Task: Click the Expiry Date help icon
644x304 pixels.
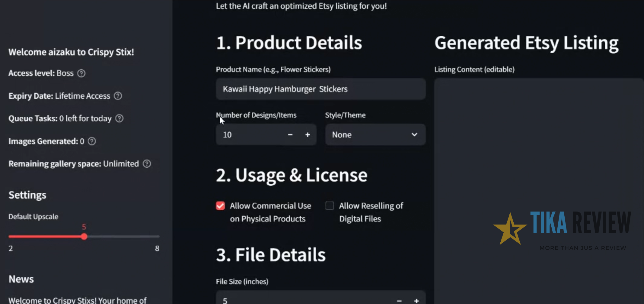Action: (118, 96)
